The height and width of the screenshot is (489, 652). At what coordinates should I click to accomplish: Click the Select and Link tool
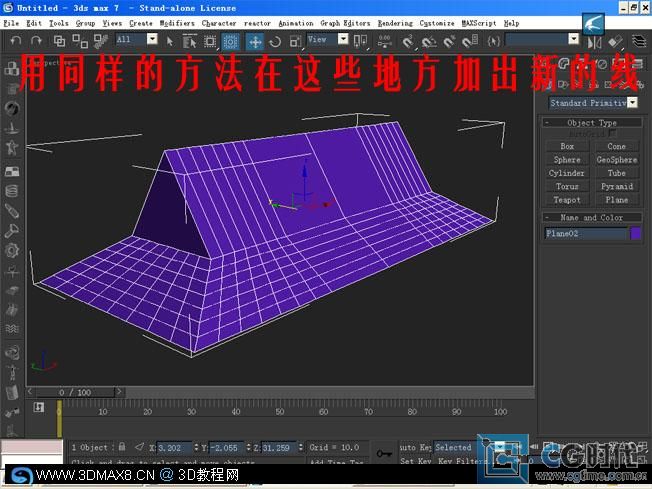click(59, 40)
